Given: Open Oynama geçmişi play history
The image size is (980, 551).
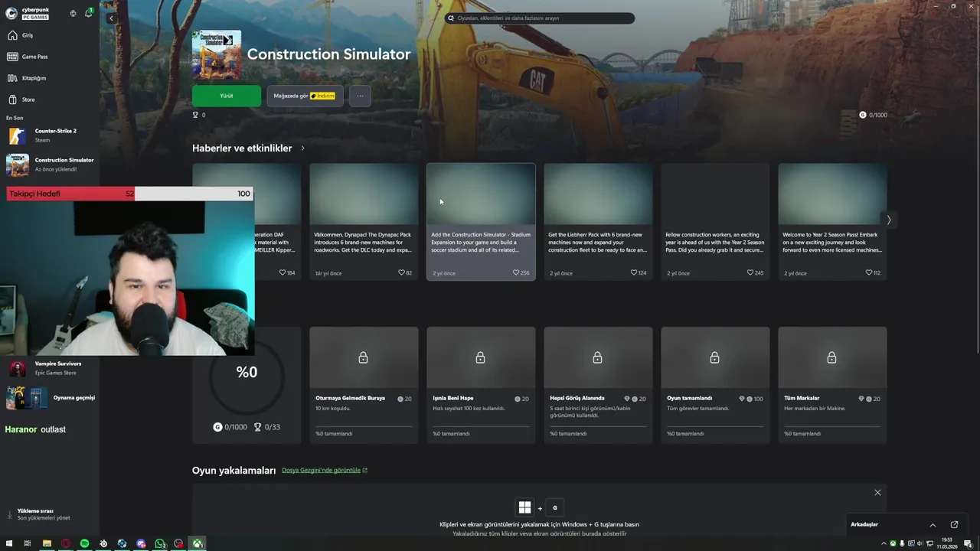Looking at the screenshot, I should point(49,398).
